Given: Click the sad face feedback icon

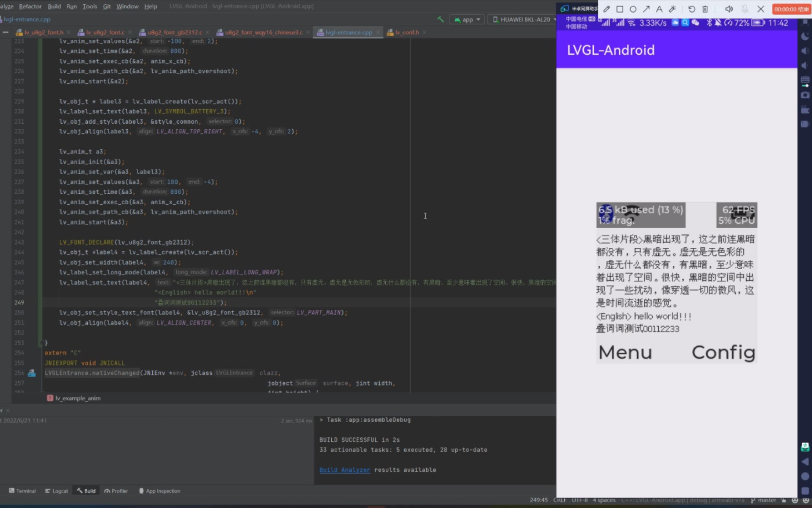Looking at the screenshot, I should [x=806, y=500].
